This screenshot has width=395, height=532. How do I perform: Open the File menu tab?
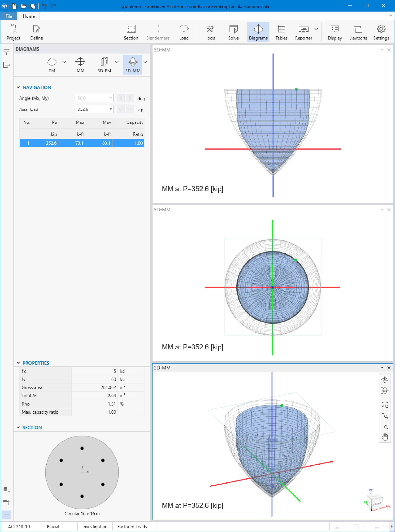pyautogui.click(x=9, y=16)
